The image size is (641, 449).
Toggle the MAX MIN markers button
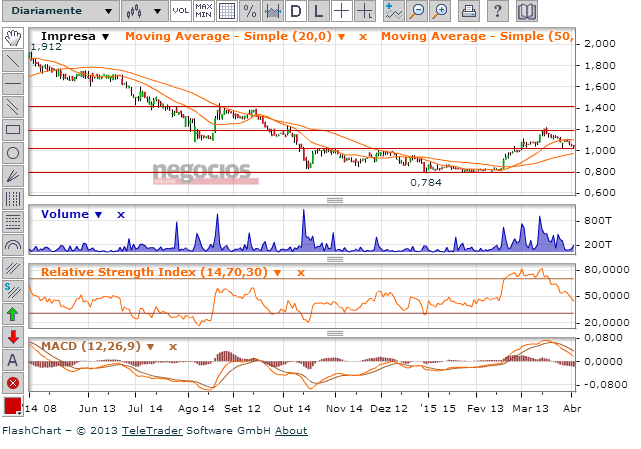click(x=203, y=12)
